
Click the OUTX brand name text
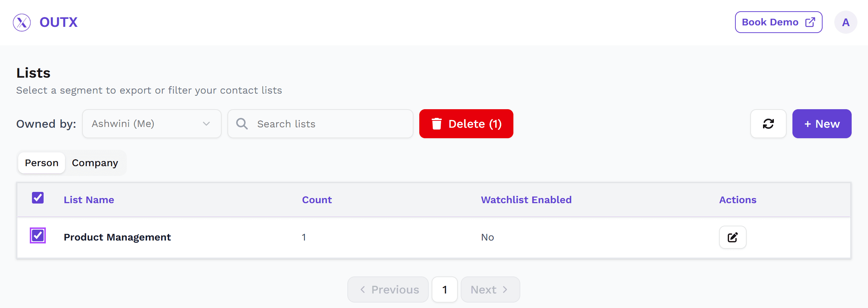click(x=58, y=22)
